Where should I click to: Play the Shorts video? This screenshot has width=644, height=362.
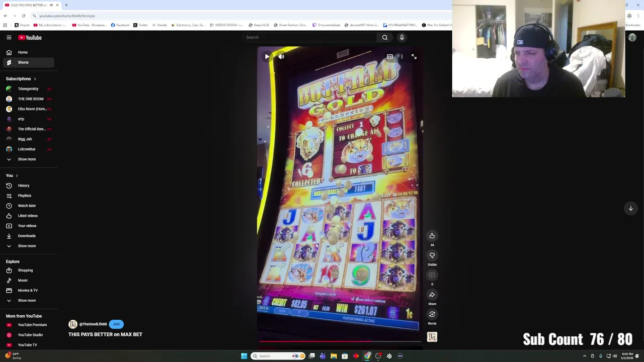[267, 57]
